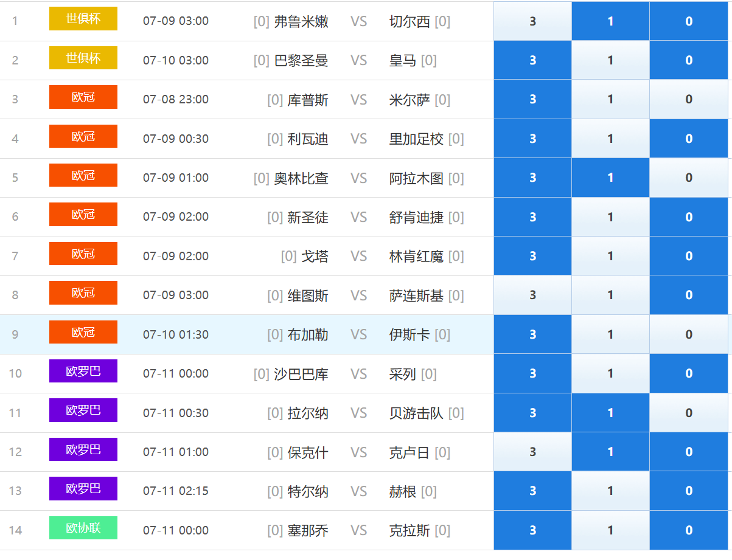Image resolution: width=732 pixels, height=560 pixels.
Task: Toggle result 3 for 拉尔纳 vs 贝游击队
Action: 532,413
